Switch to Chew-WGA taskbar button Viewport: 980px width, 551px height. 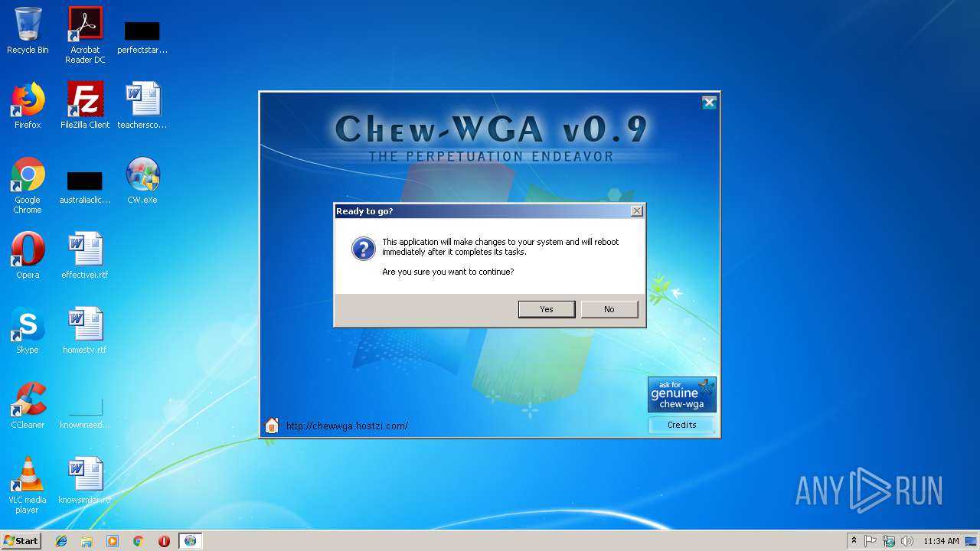pos(191,541)
